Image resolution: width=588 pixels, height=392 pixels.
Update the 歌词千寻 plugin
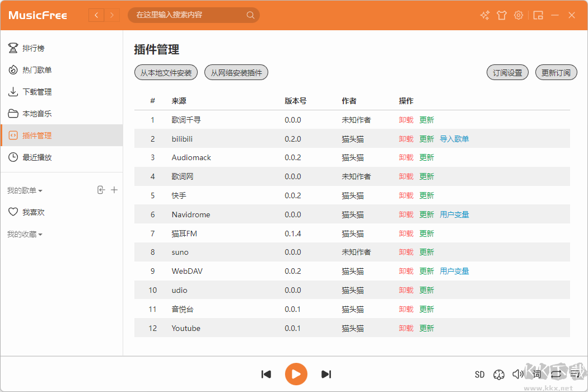tap(426, 120)
